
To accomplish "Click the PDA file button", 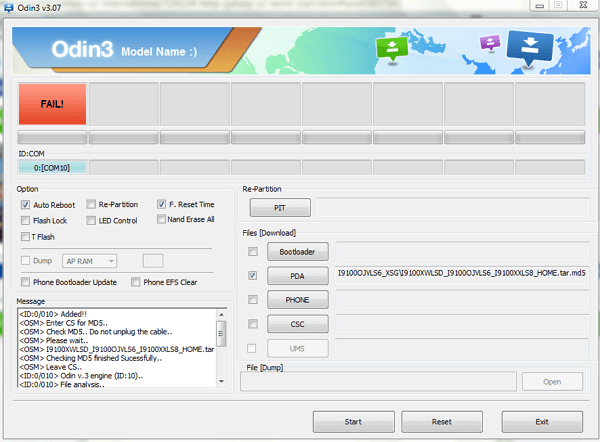I will [297, 276].
